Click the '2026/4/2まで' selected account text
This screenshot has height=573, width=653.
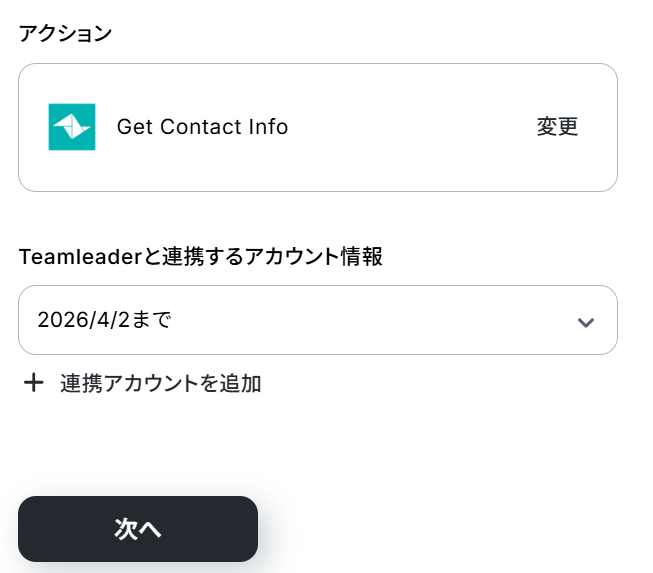click(104, 320)
